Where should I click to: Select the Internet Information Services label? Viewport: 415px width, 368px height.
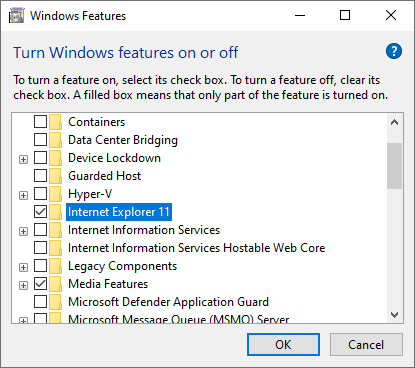coord(144,230)
